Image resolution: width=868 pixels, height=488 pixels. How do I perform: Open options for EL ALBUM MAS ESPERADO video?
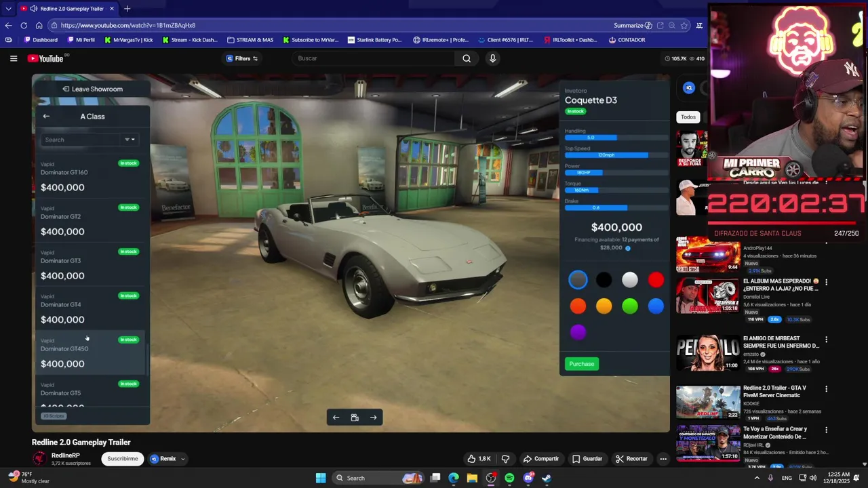826,281
